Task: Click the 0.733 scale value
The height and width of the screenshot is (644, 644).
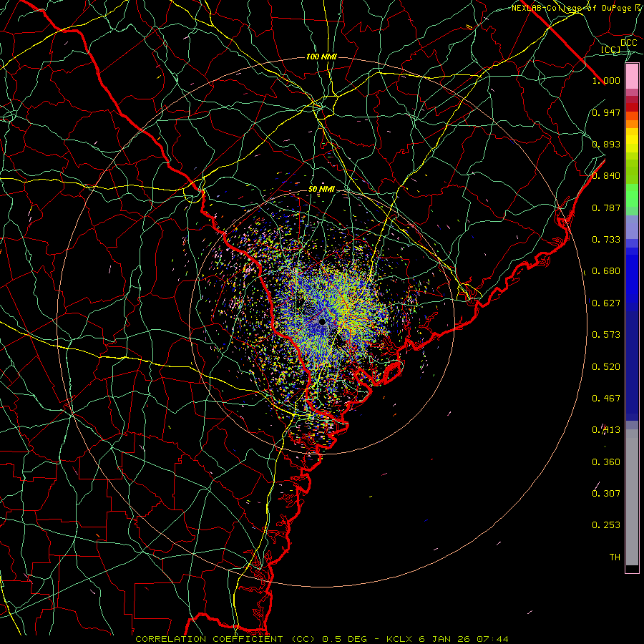Action: 606,240
